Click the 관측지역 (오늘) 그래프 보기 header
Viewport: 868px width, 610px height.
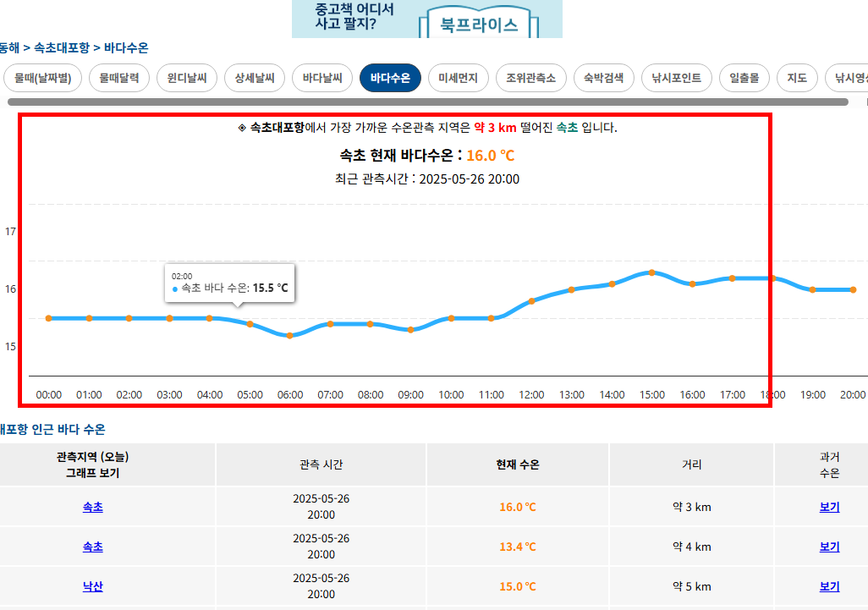pos(92,464)
